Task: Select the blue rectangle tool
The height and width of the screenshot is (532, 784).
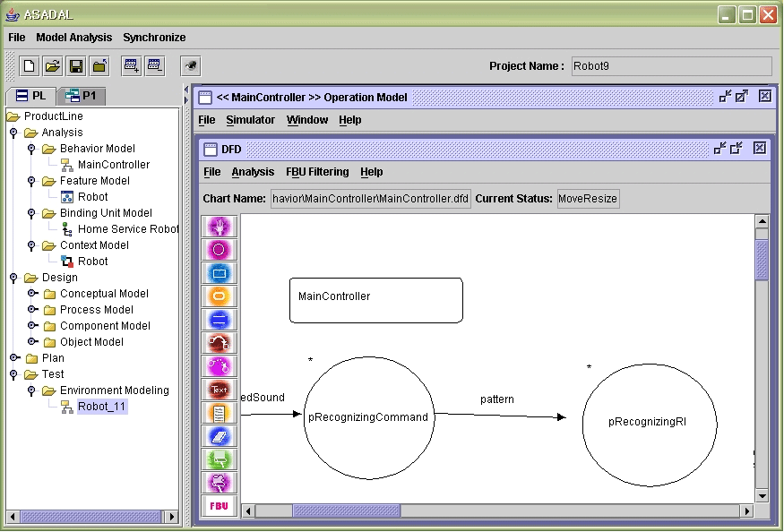Action: pyautogui.click(x=219, y=273)
